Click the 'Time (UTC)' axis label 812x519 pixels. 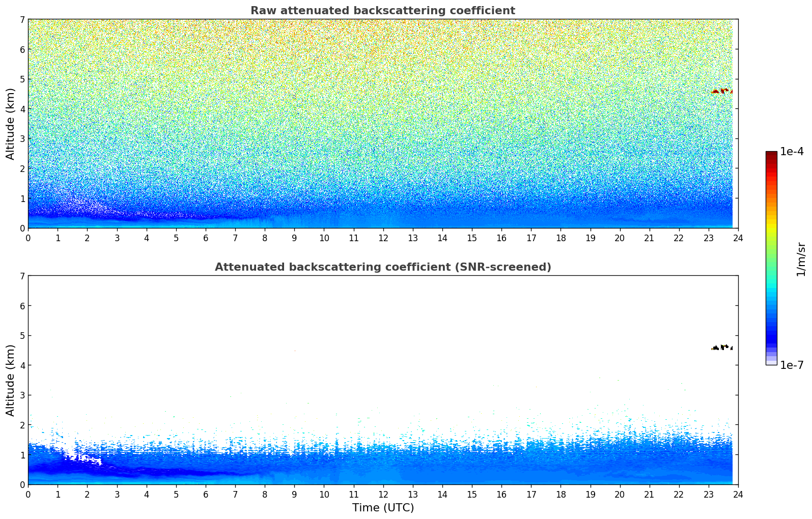point(383,508)
